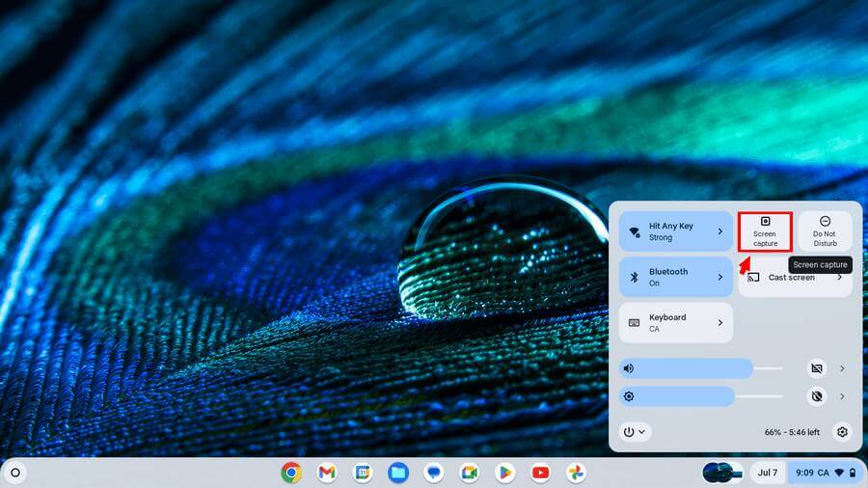This screenshot has width=868, height=488.
Task: Open the Play Store shelf icon
Action: tap(504, 473)
